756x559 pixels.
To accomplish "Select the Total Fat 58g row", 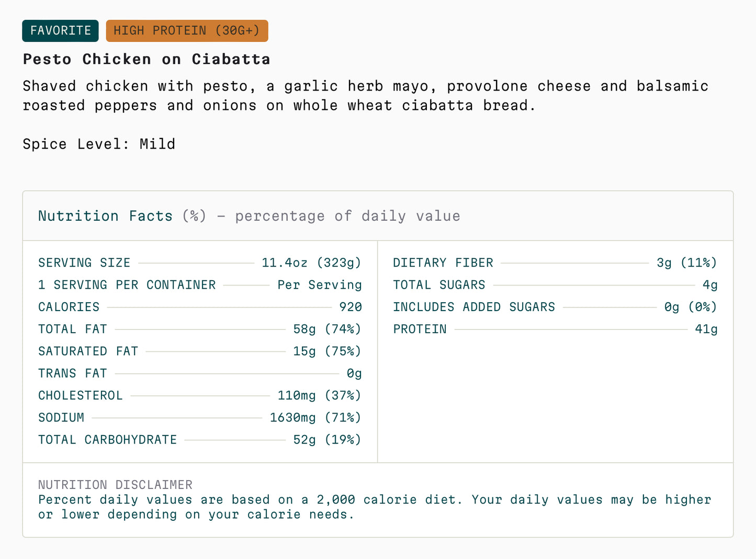I will coord(200,329).
